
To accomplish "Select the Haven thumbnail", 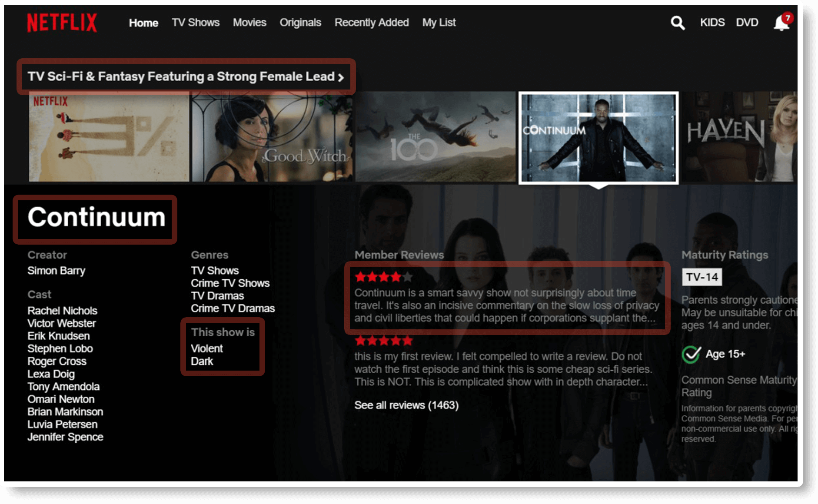I will 739,136.
